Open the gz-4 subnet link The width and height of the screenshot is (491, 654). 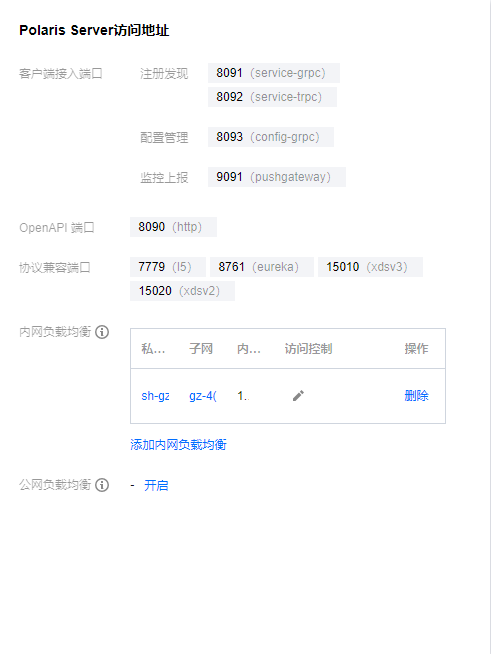(203, 395)
